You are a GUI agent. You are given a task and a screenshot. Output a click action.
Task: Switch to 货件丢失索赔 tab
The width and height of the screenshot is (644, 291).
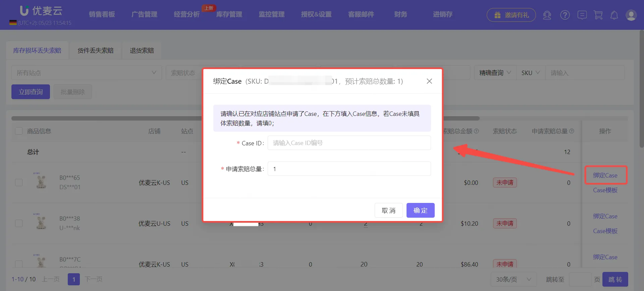pos(96,51)
